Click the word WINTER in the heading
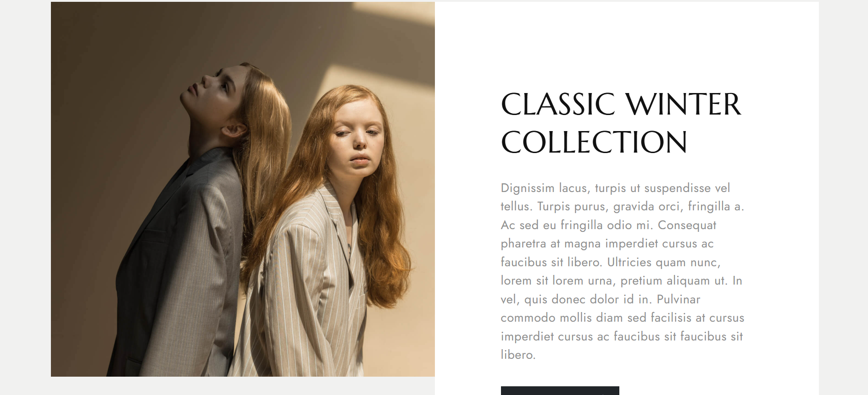Screen dimensions: 868x395 pyautogui.click(x=684, y=104)
